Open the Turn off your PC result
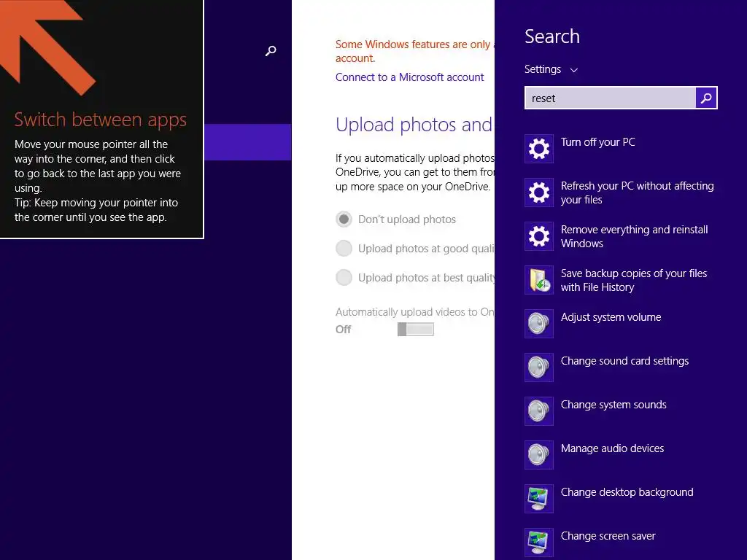The image size is (747, 560). pyautogui.click(x=622, y=149)
